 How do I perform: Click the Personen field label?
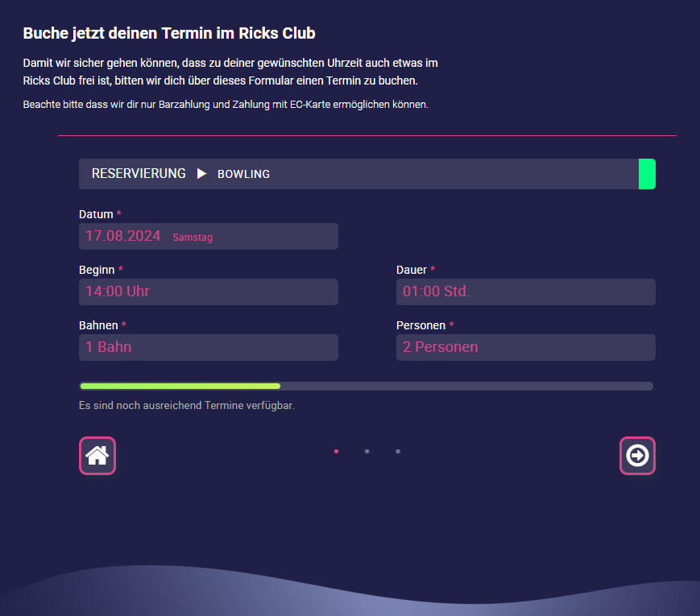420,325
